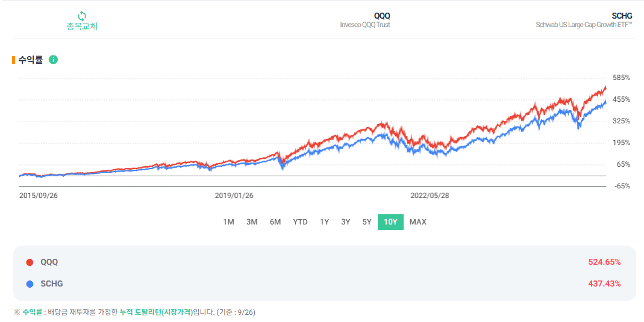Screen dimensions: 644x322
Task: Select the YTD period tab
Action: (300, 222)
